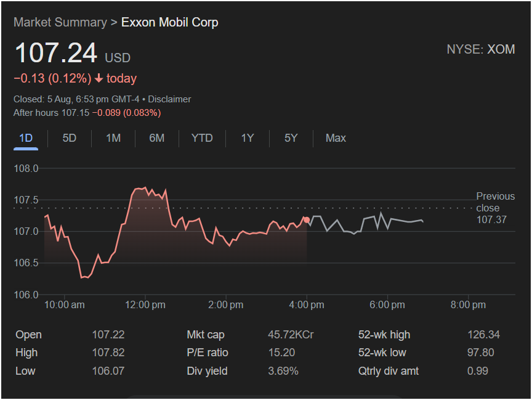Click the 52-wk high value 126.34
The height and width of the screenshot is (400, 532).
[483, 335]
